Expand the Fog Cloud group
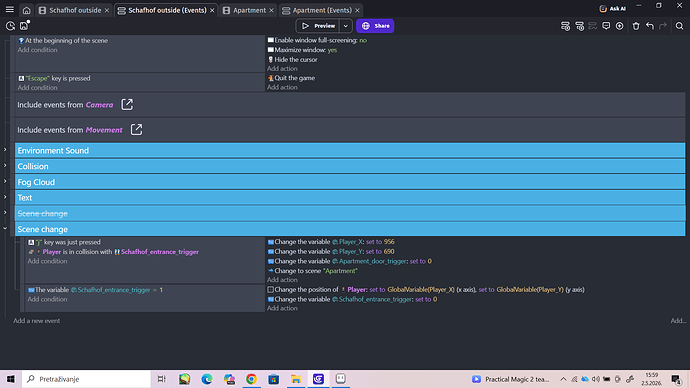The height and width of the screenshot is (388, 690). (x=5, y=181)
